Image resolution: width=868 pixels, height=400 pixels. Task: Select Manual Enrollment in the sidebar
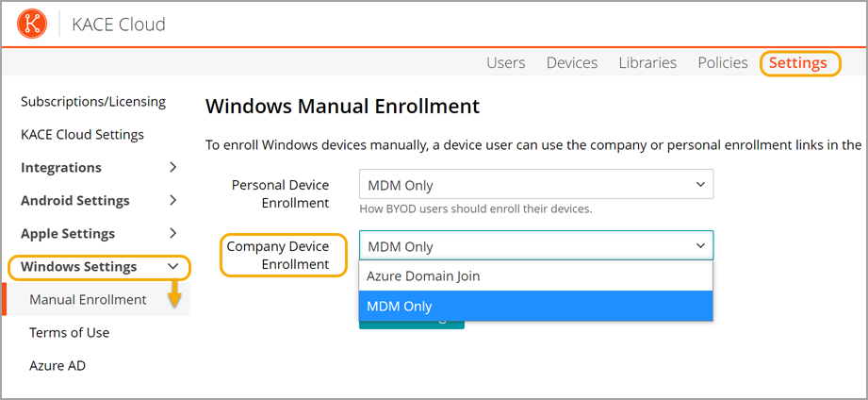(x=88, y=299)
